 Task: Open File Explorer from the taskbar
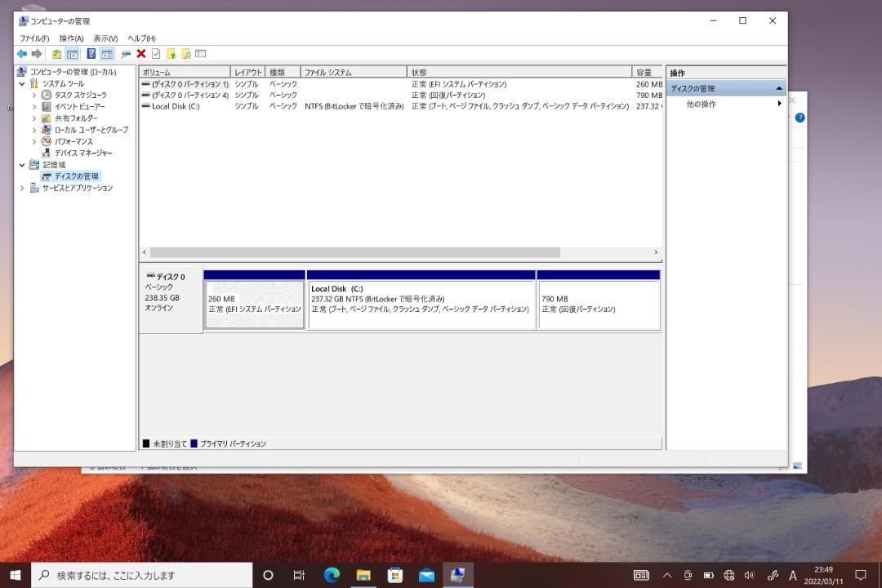tap(363, 575)
